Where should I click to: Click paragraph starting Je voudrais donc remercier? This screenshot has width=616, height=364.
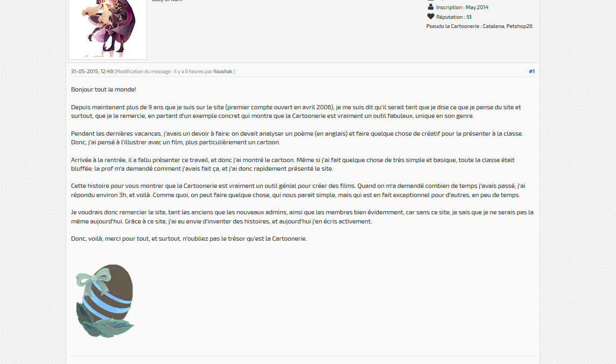[302, 217]
